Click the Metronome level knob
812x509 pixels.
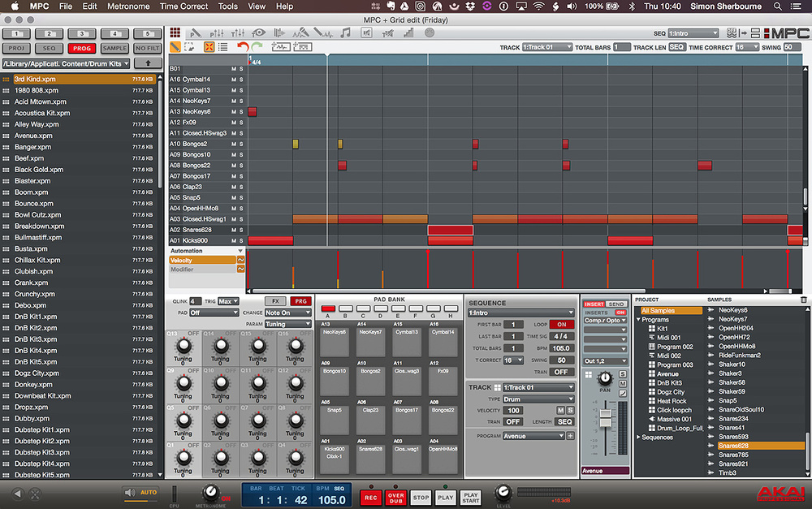point(209,492)
